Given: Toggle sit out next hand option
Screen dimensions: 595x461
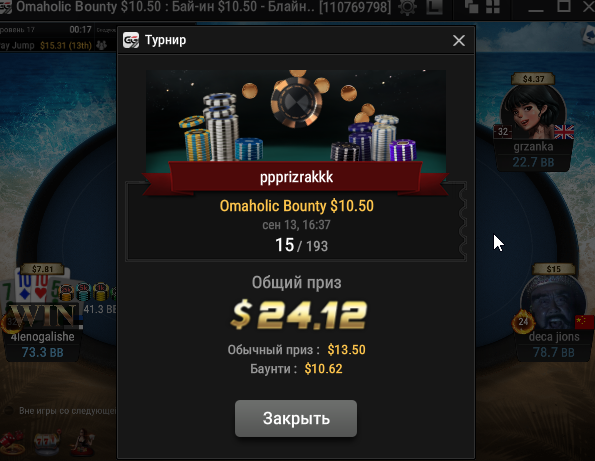Looking at the screenshot, I should (x=9, y=411).
